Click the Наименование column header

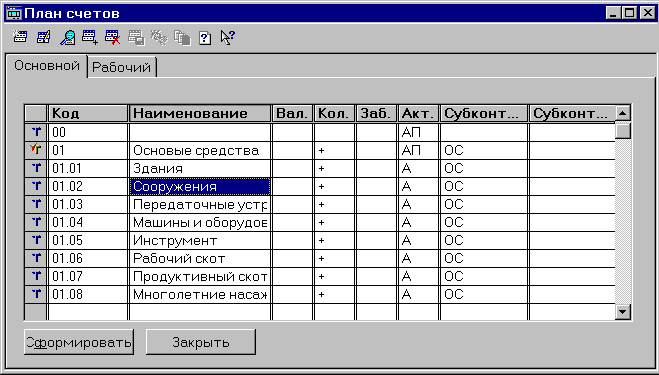pos(200,114)
